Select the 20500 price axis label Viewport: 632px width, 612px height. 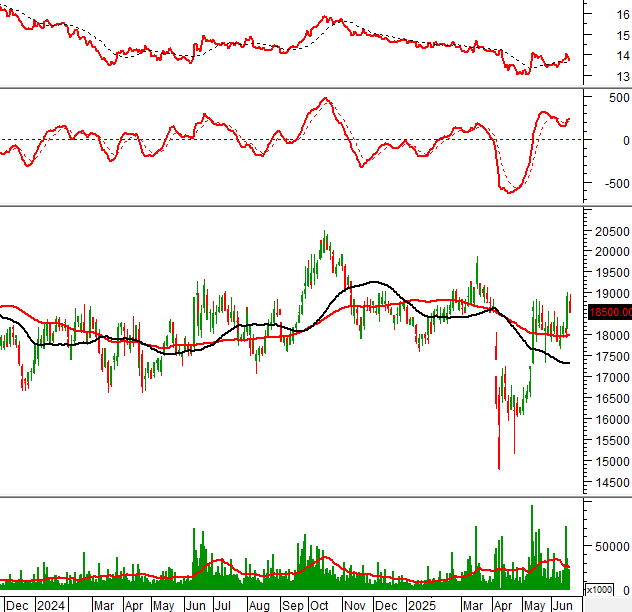coord(612,231)
